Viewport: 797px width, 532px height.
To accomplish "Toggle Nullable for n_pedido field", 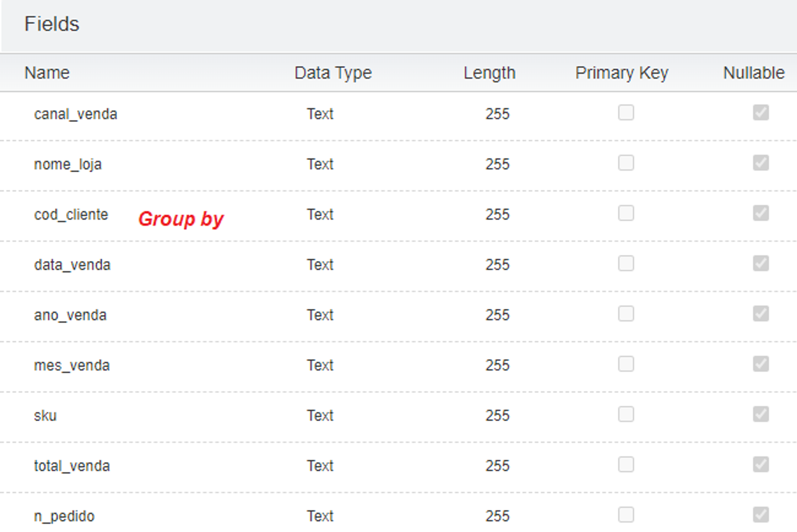I will coord(760,515).
